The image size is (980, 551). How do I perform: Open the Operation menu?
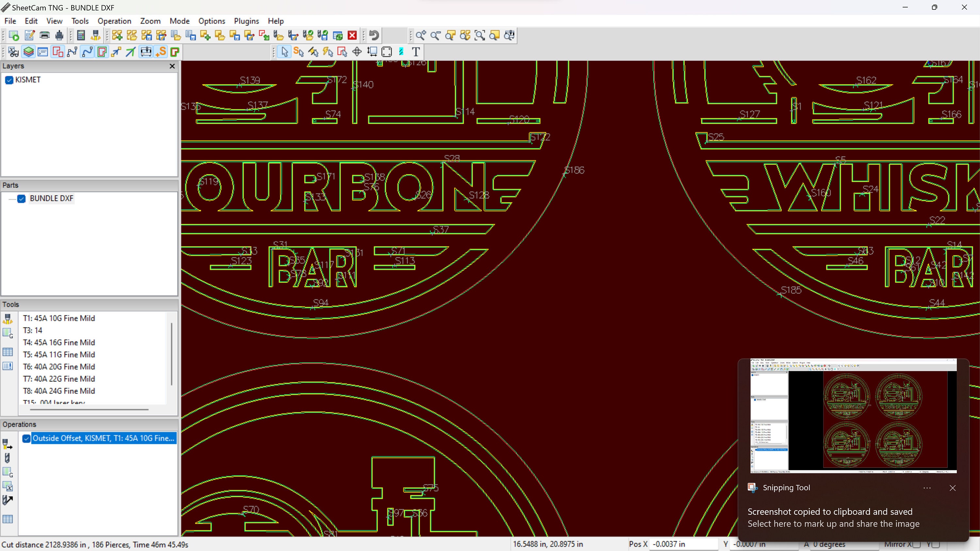pyautogui.click(x=115, y=21)
